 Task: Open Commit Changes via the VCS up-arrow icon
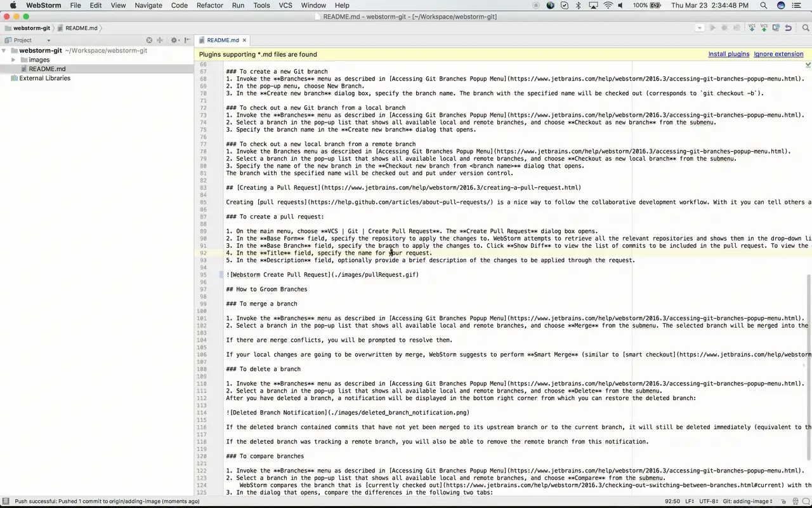(x=764, y=28)
